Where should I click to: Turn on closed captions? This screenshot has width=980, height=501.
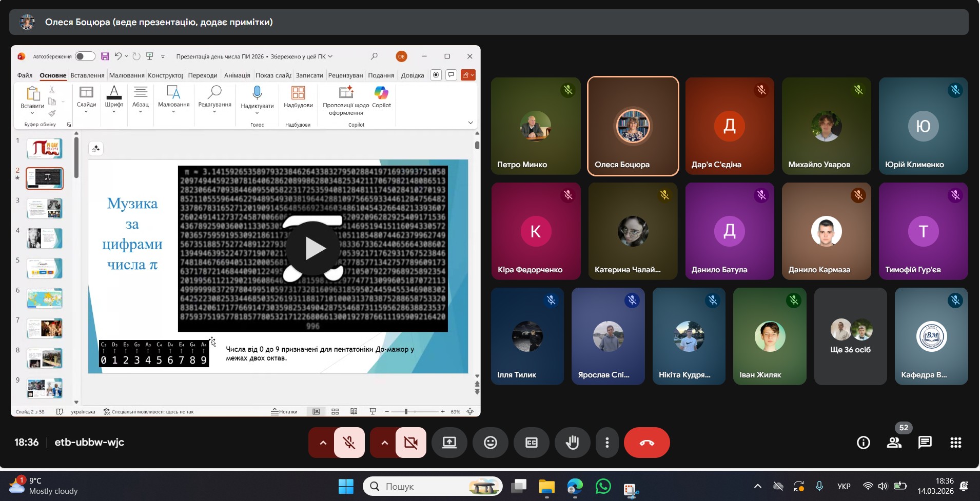click(531, 443)
